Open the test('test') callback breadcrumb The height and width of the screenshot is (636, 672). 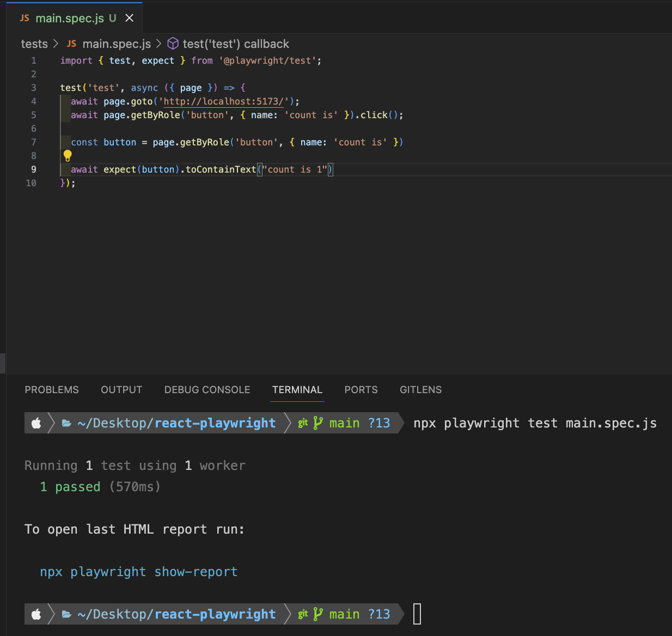point(235,44)
